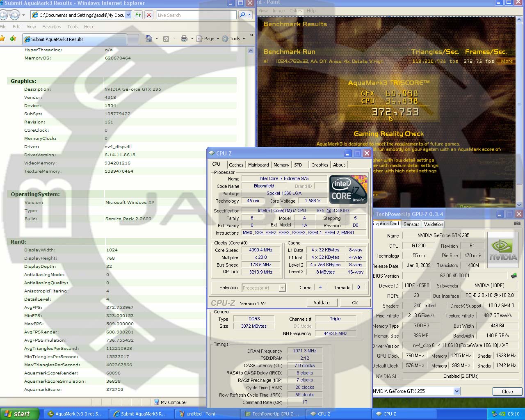The height and width of the screenshot is (420, 525).
Task: Switch to the Validation tab in GPU-Z
Action: pyautogui.click(x=434, y=224)
